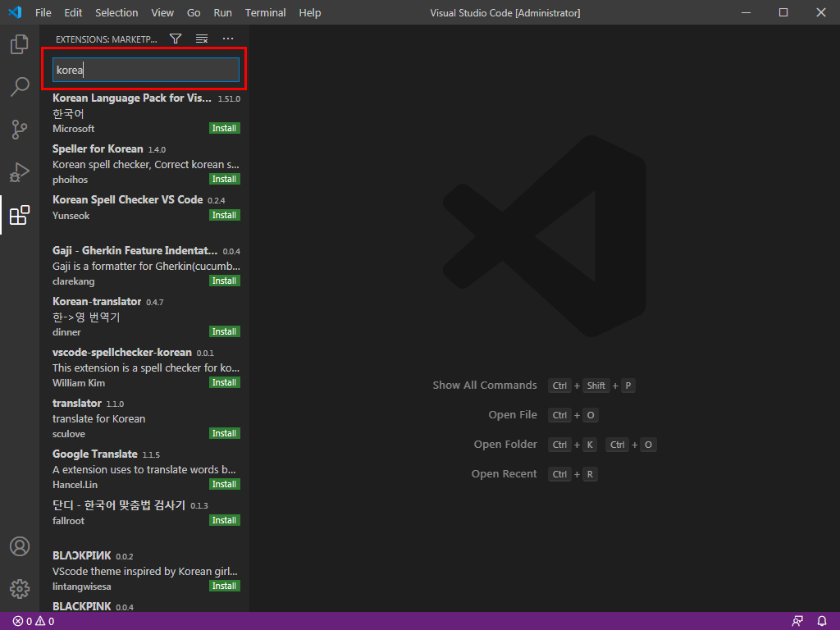Install Speller for Korean extension

(225, 180)
